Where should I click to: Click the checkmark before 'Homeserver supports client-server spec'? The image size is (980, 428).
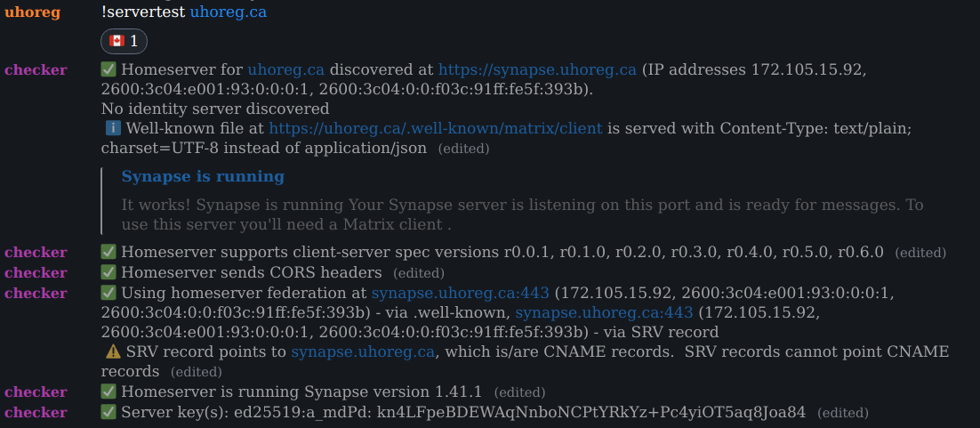(x=109, y=252)
